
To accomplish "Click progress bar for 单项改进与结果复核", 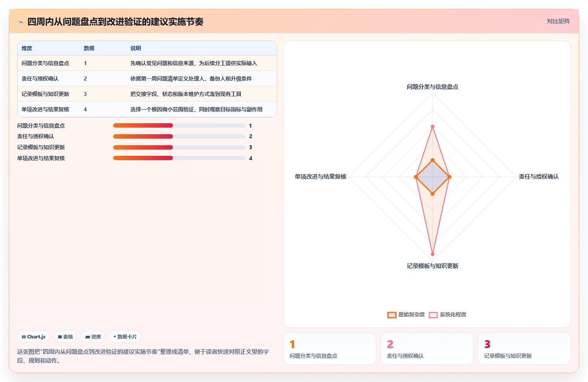I will [179, 158].
